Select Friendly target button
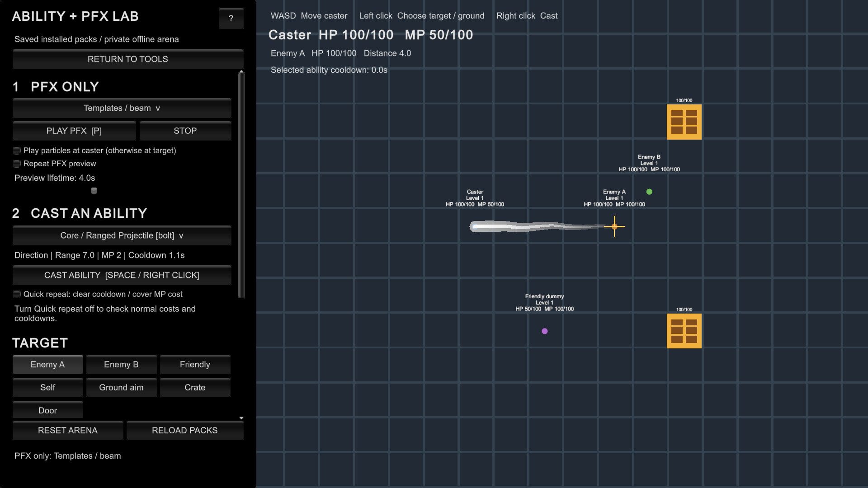Viewport: 868px width, 488px height. tap(195, 365)
